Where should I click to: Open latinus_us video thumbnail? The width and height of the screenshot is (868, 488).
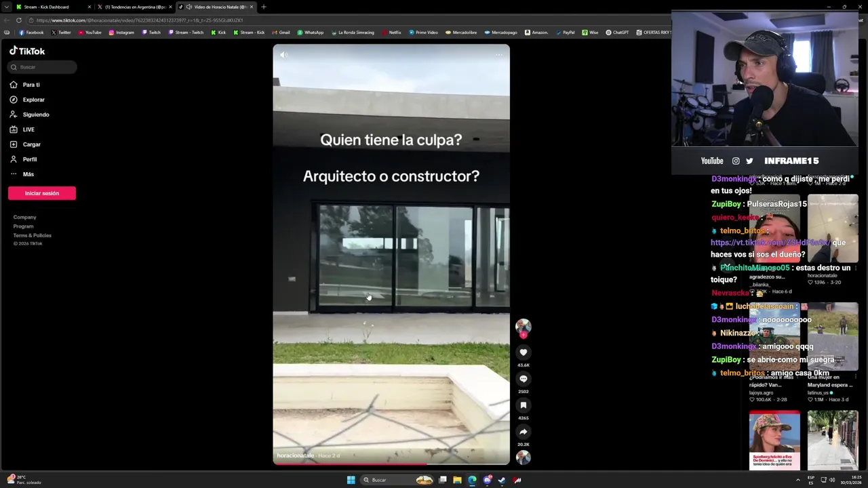833,336
